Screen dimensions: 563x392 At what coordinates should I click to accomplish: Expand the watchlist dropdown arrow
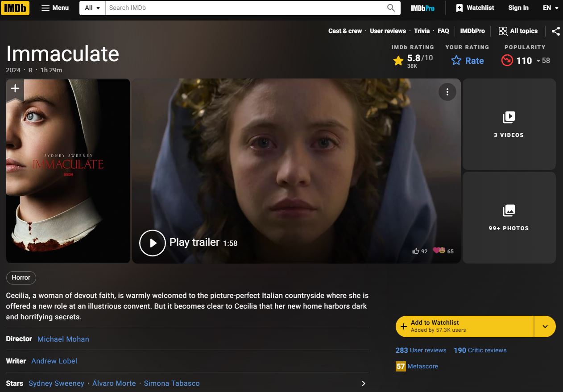pyautogui.click(x=545, y=326)
